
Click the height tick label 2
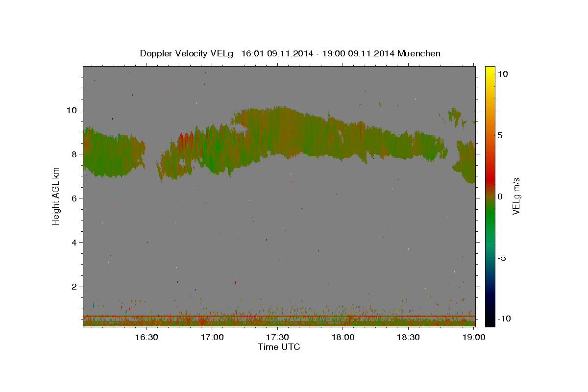[73, 287]
